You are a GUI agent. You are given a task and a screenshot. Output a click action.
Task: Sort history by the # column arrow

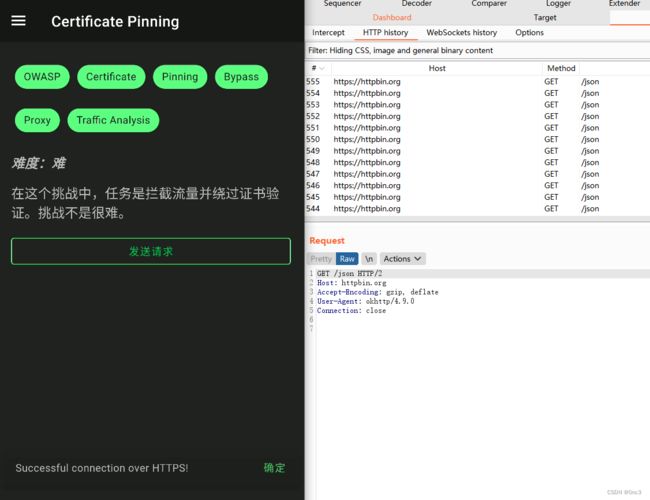click(x=322, y=68)
